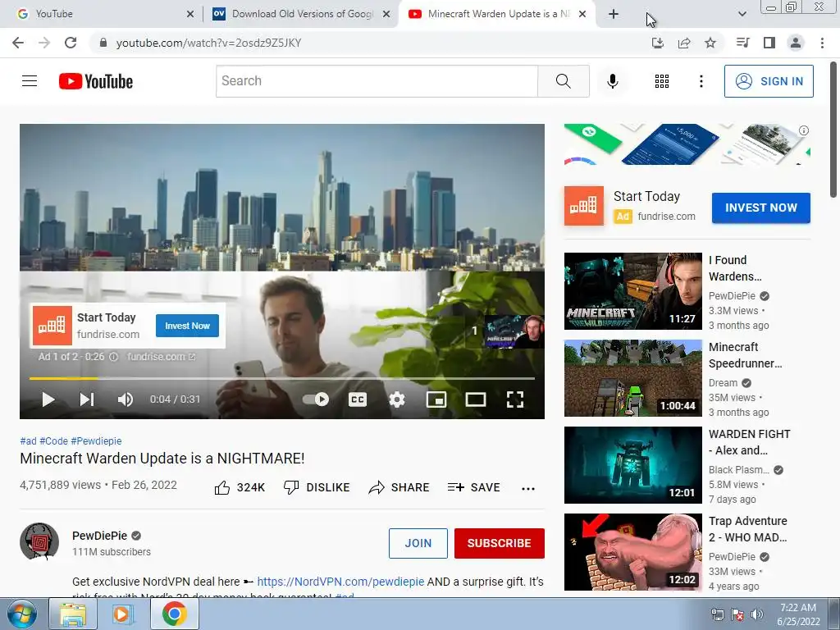
Task: Toggle theater mode in player
Action: coord(476,399)
